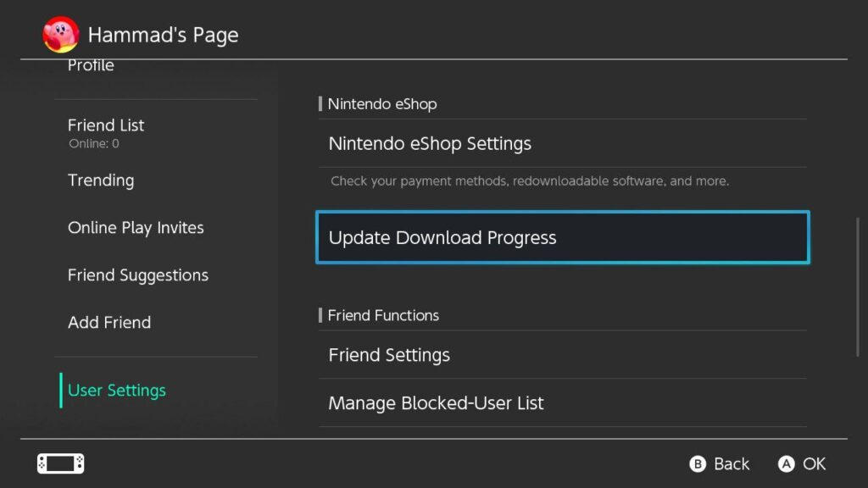Screen dimensions: 868x488
Task: Select User Settings in the sidebar
Action: 116,390
